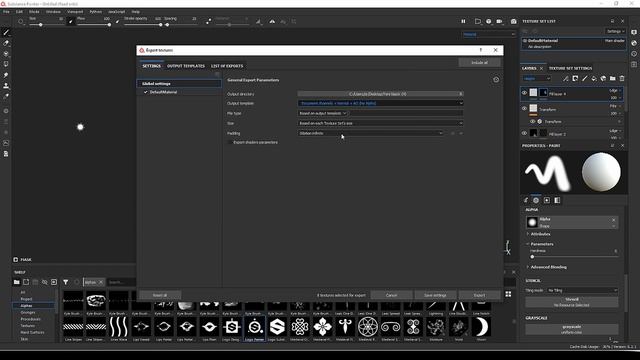Toggle shelf grid view icon

click(x=508, y=294)
